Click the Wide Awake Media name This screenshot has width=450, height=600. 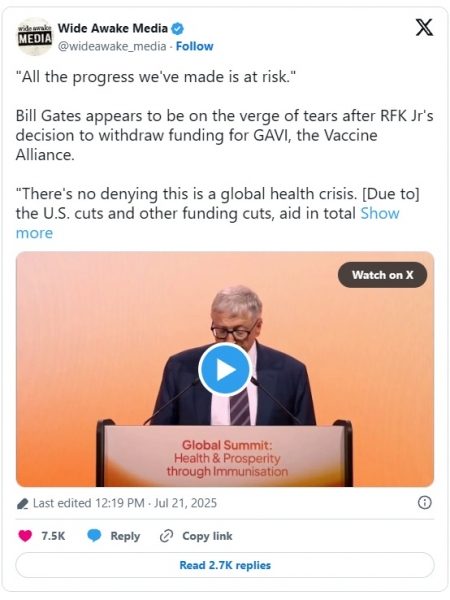click(x=112, y=28)
